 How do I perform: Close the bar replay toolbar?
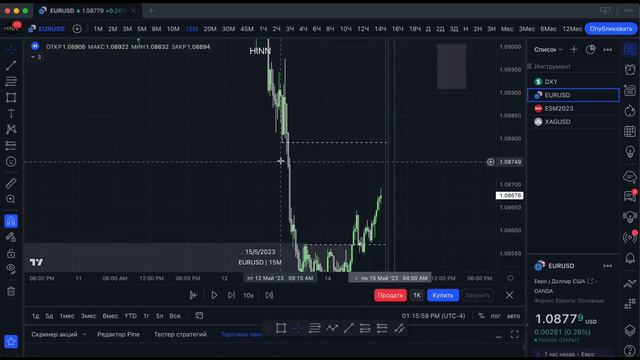[509, 295]
